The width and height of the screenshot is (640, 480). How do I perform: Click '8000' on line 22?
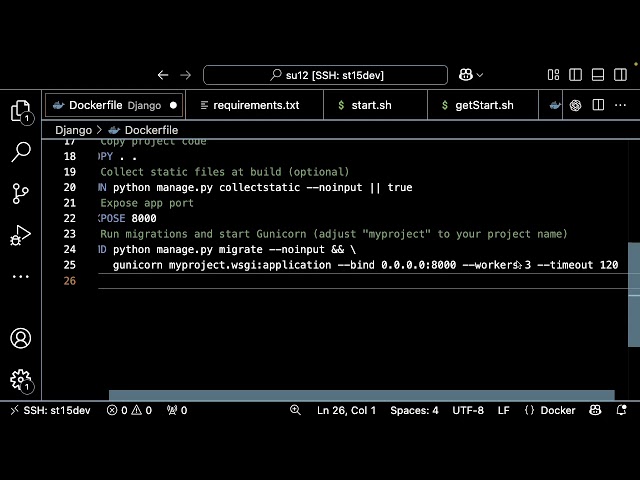(x=144, y=218)
